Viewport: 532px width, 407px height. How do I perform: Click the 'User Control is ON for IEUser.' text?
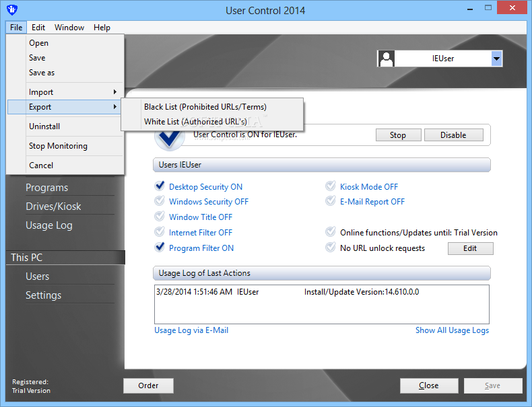coord(245,135)
